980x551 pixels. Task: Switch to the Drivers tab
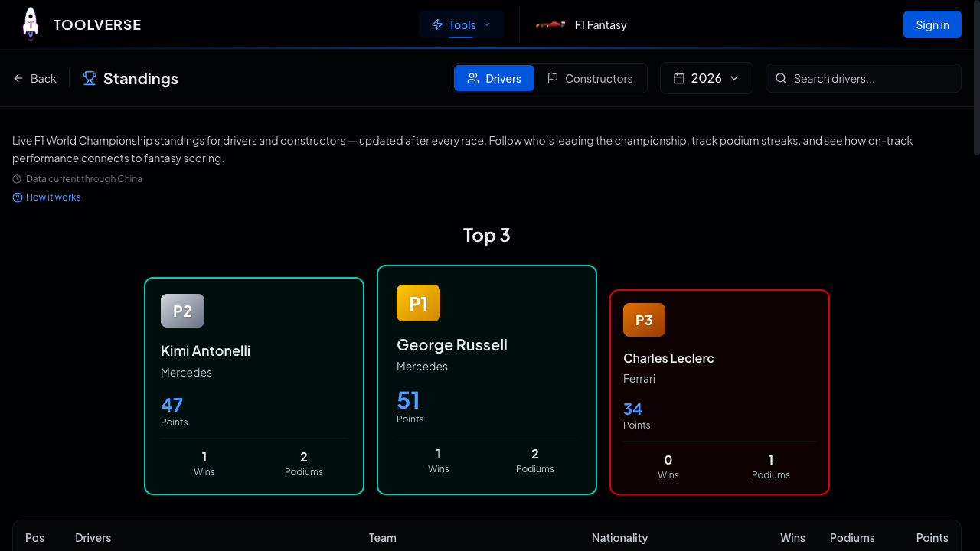494,78
